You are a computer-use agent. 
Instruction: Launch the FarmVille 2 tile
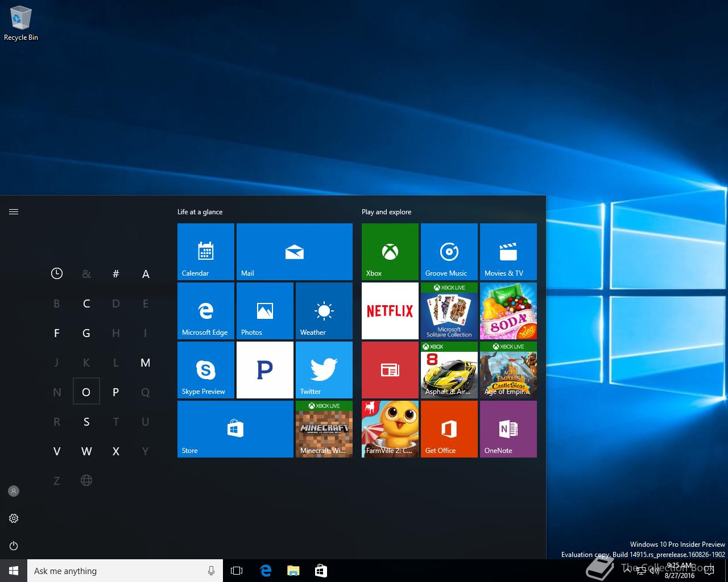390,429
